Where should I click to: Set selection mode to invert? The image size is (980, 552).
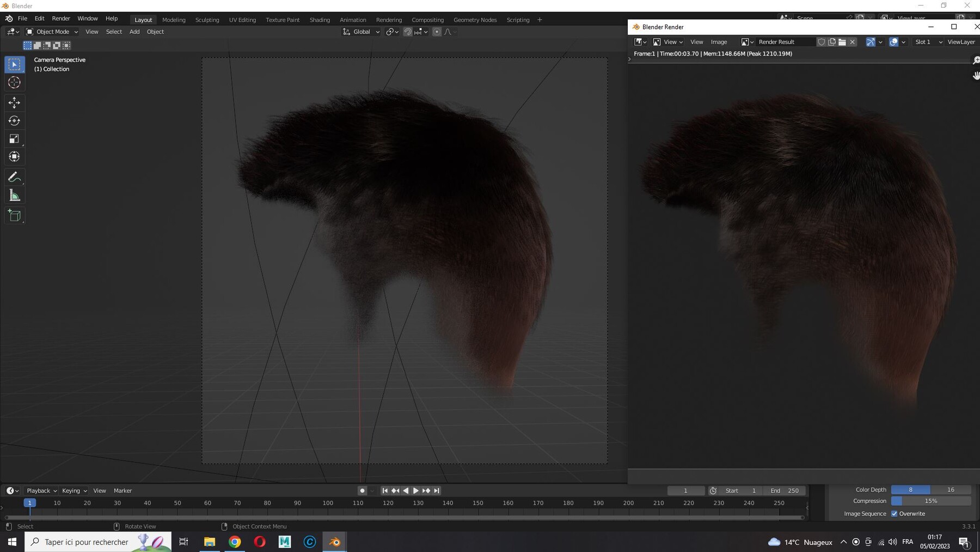[x=57, y=46]
